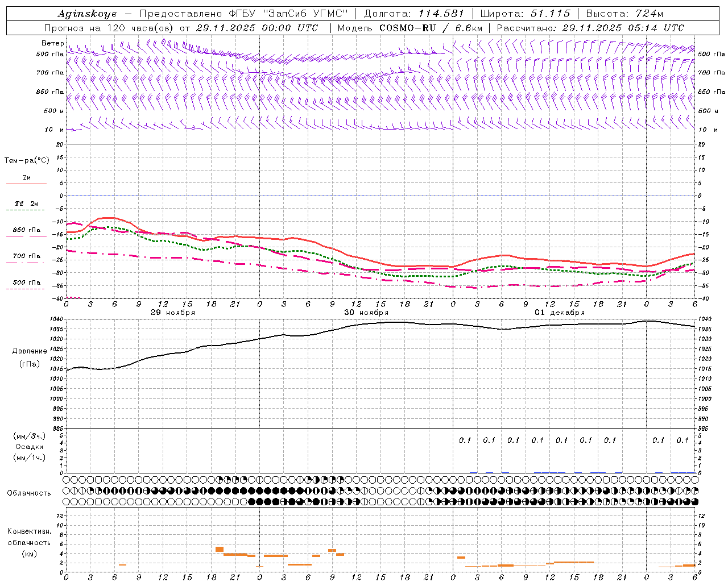Click the "Ветер" wind panel label
The height and width of the screenshot is (582, 728).
pos(52,43)
